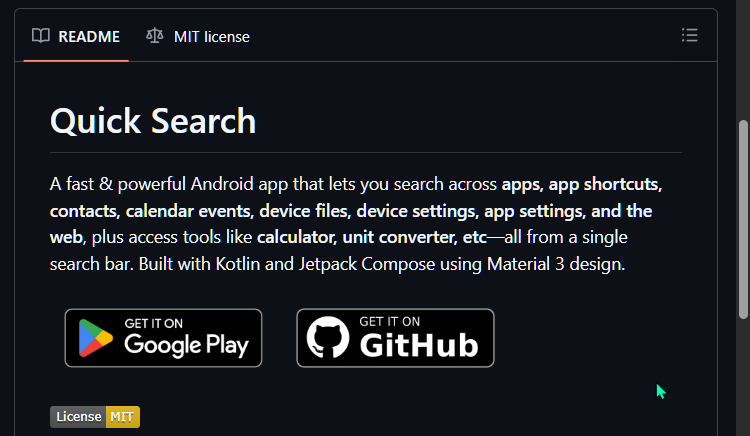Click the Quick Search heading
Screen dimensions: 750x436
click(x=153, y=122)
